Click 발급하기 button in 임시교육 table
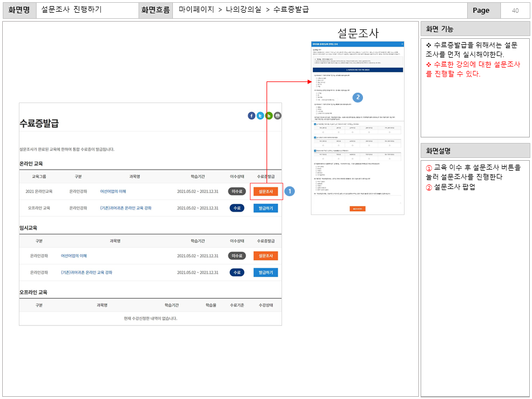 pyautogui.click(x=266, y=273)
